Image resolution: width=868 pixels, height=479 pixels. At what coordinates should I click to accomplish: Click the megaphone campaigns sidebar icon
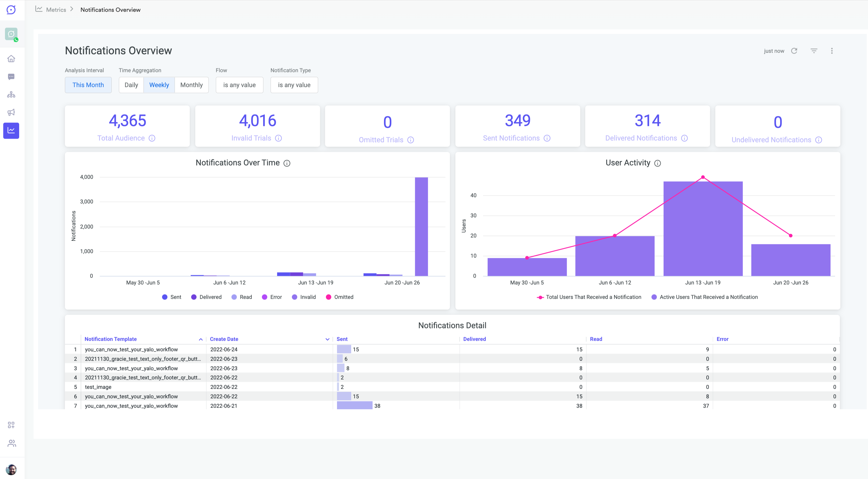pyautogui.click(x=11, y=113)
